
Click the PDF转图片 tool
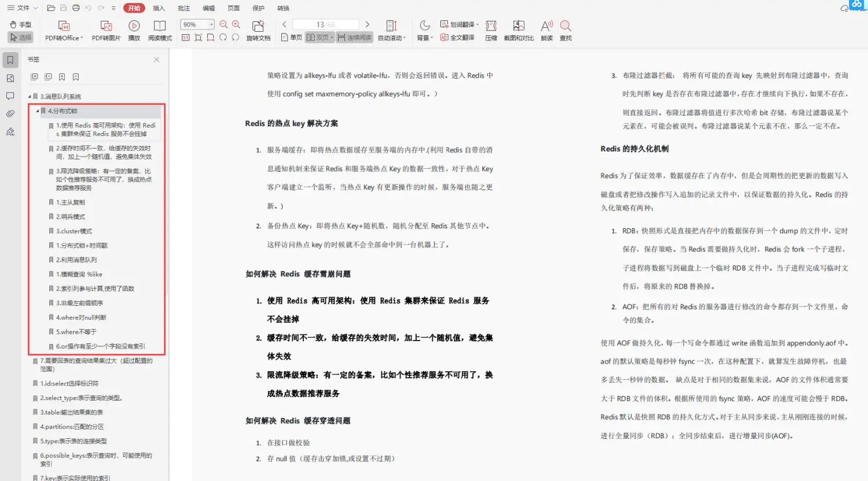(106, 31)
